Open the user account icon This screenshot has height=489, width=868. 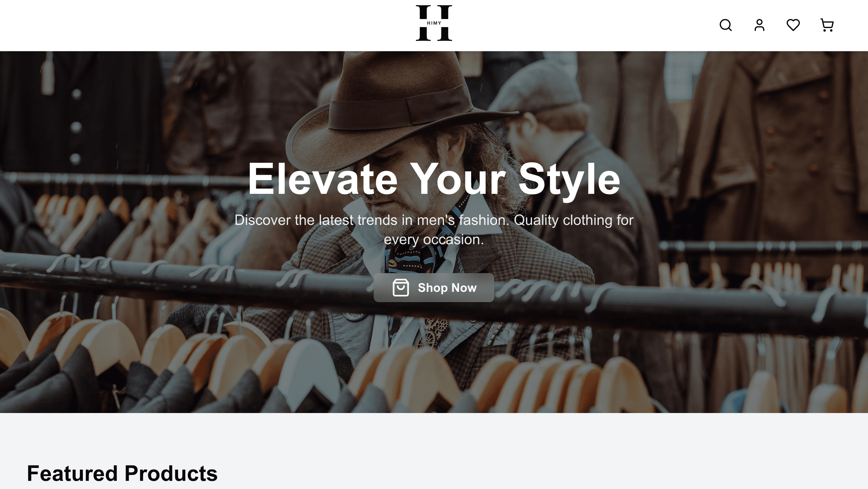point(759,25)
